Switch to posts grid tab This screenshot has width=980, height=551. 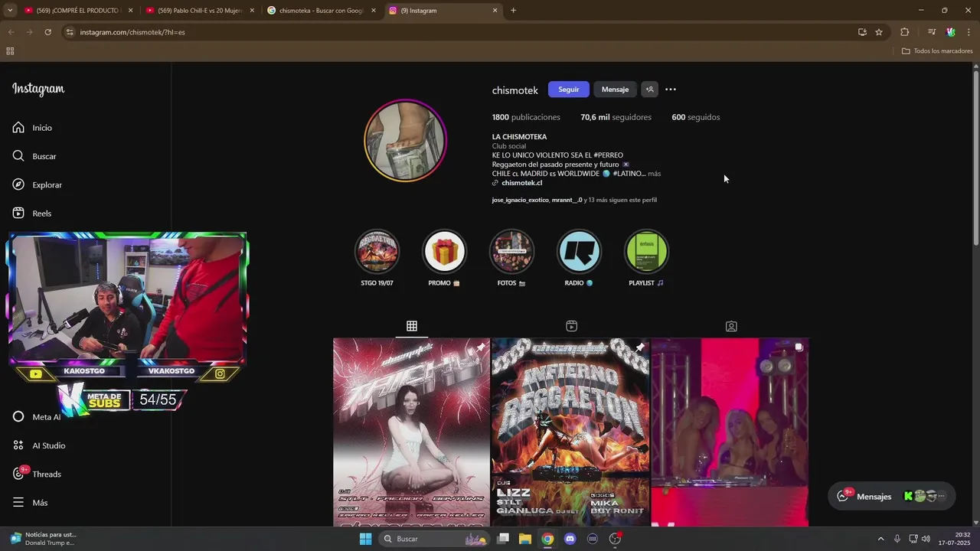[412, 326]
